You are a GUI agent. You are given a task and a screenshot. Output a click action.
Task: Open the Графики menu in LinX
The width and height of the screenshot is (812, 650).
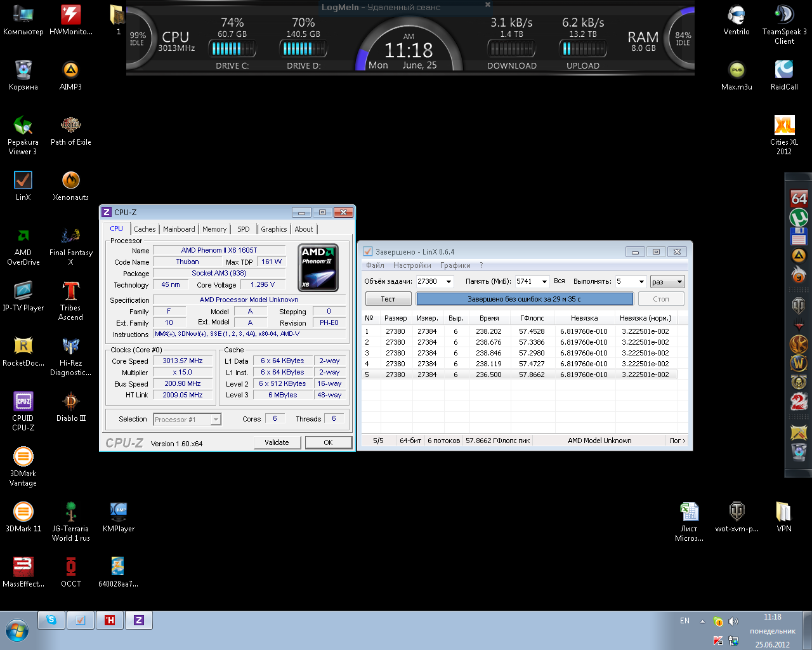click(455, 265)
